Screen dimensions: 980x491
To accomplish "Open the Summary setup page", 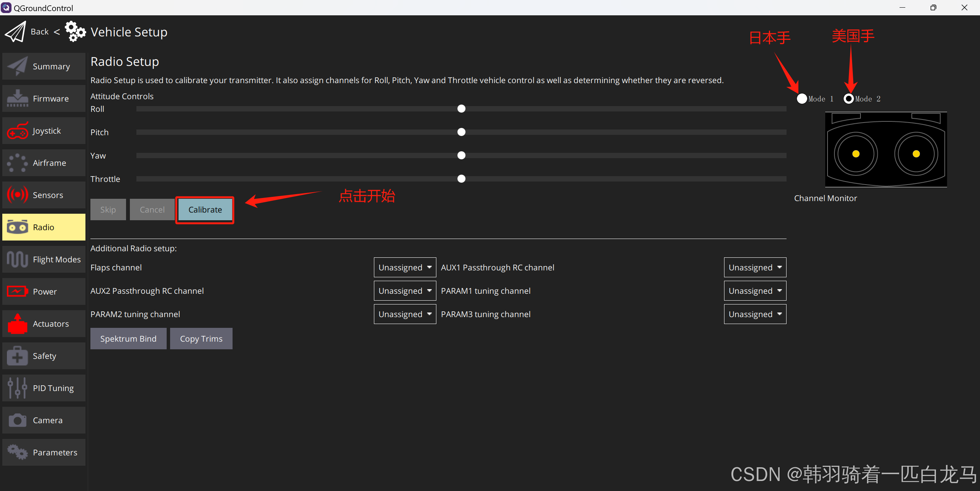I will (x=44, y=66).
